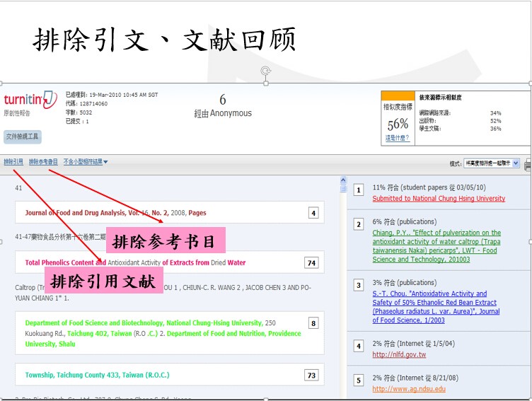Click the '經由 Anonymous' author text

point(223,113)
